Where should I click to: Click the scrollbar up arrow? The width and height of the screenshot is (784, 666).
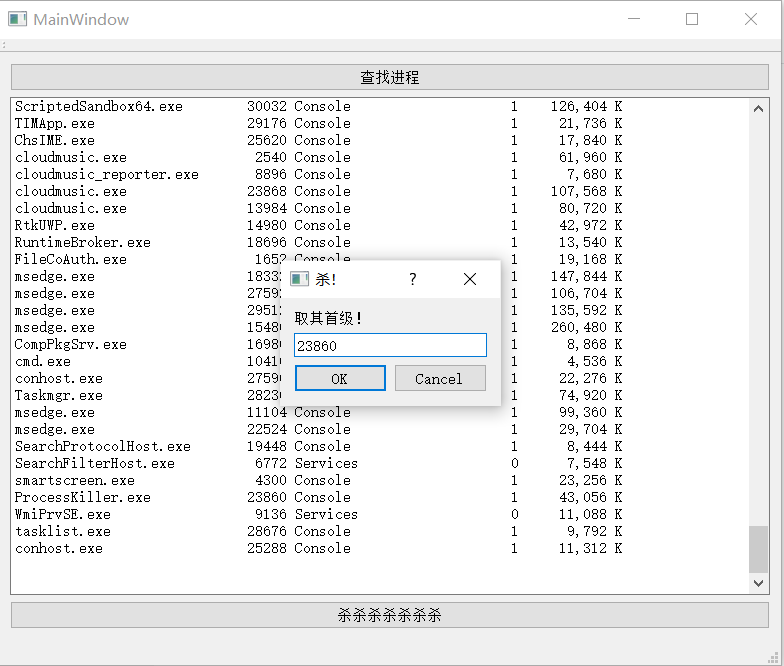[758, 108]
